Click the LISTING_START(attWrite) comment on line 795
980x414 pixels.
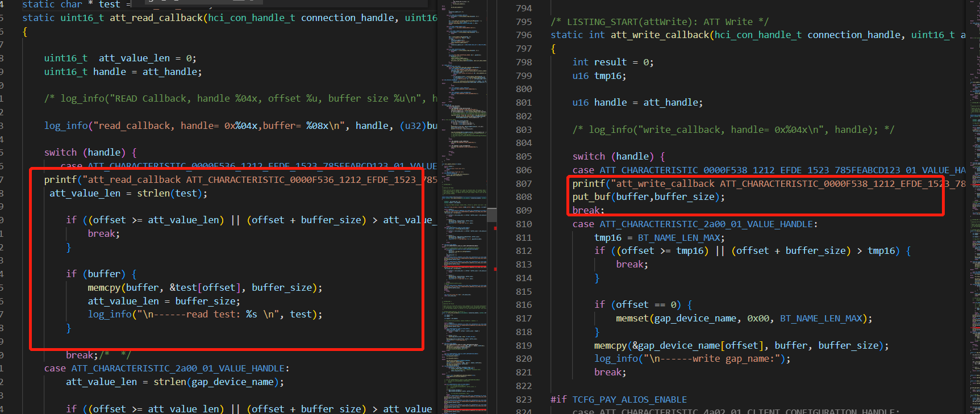[x=660, y=22]
